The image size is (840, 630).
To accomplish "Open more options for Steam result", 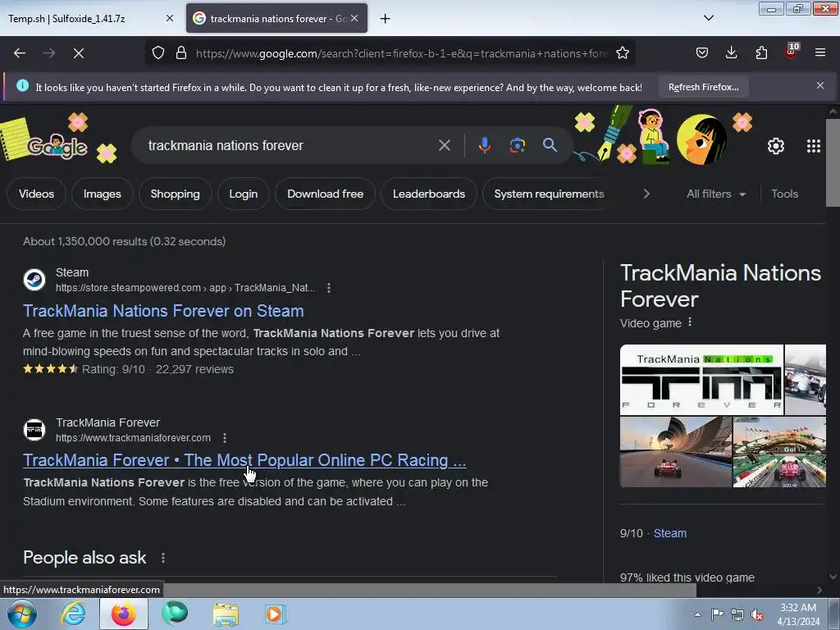I will tap(329, 288).
